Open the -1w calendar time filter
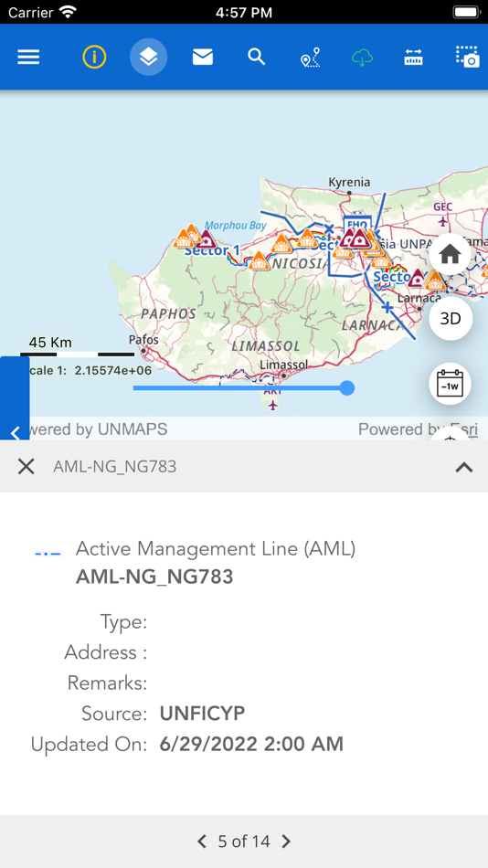This screenshot has height=868, width=488. [451, 384]
